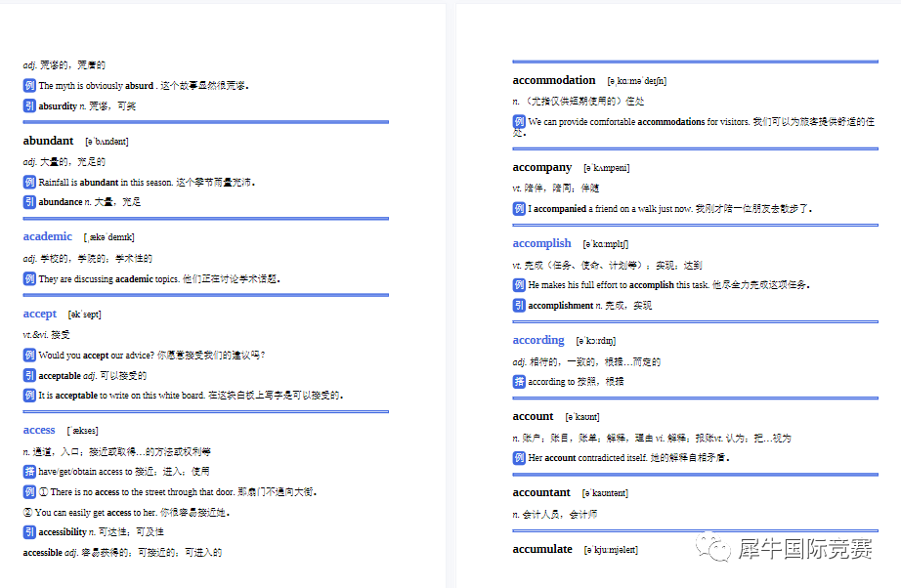Open the blue 'academic' headword
The width and height of the screenshot is (901, 588).
coord(48,236)
